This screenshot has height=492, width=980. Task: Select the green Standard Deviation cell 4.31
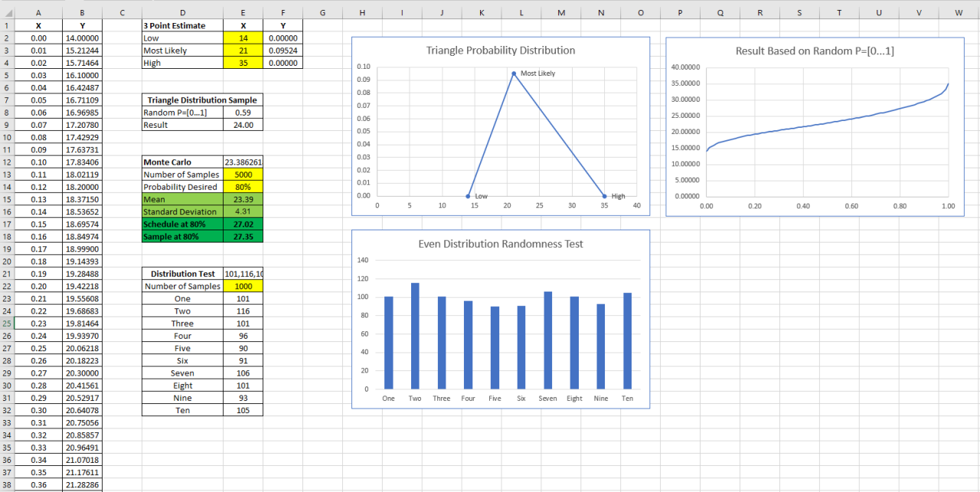[243, 211]
